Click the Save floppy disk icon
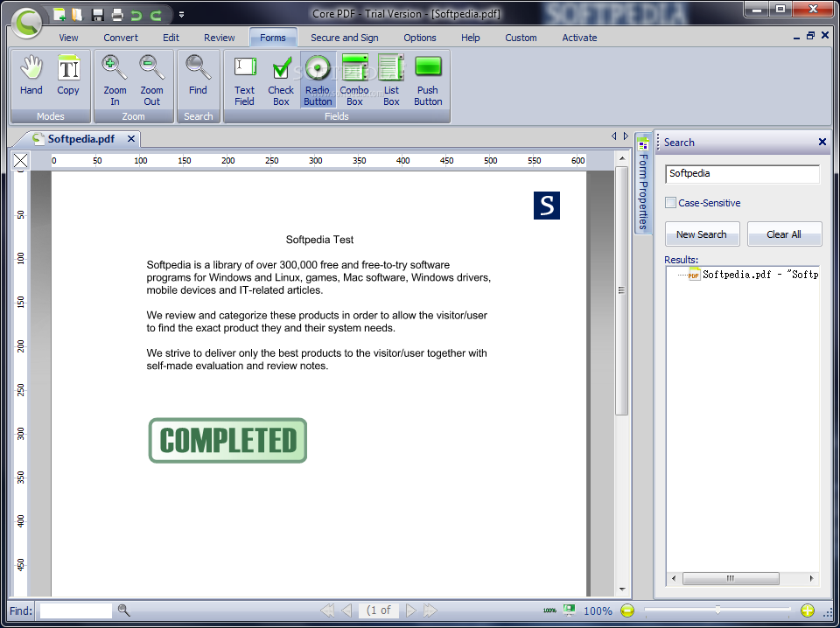840x628 pixels. pyautogui.click(x=97, y=15)
